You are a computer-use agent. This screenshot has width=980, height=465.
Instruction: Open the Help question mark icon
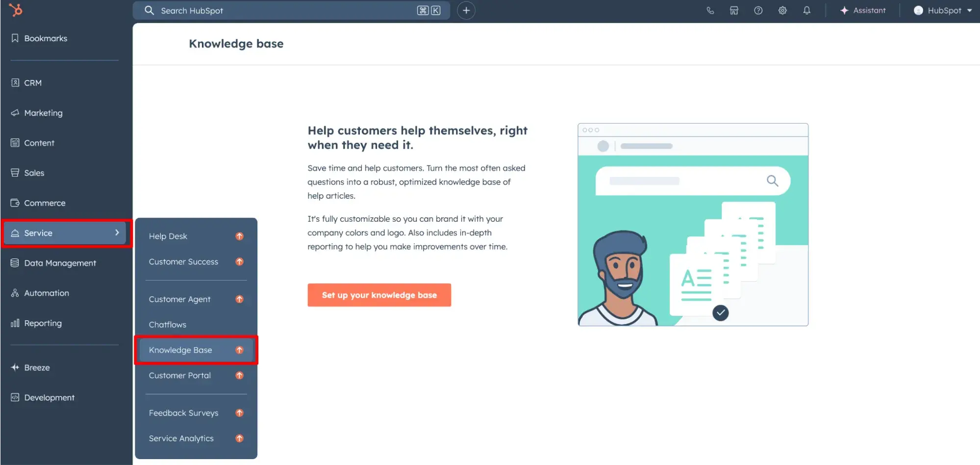(758, 10)
